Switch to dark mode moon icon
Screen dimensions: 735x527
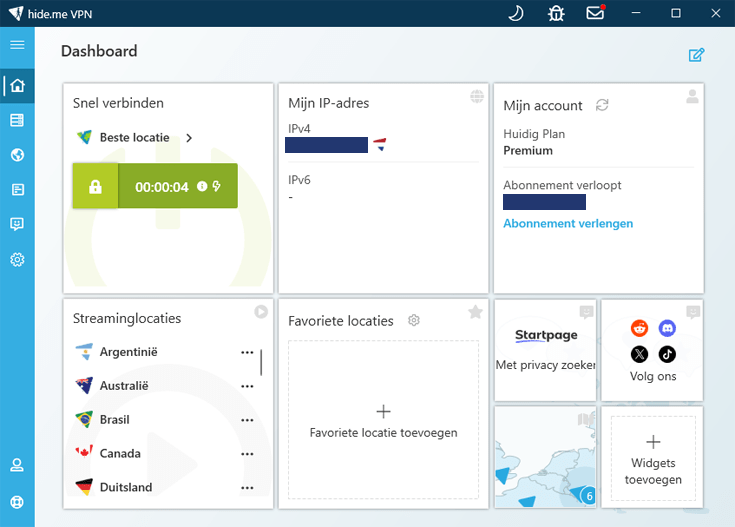pyautogui.click(x=516, y=13)
